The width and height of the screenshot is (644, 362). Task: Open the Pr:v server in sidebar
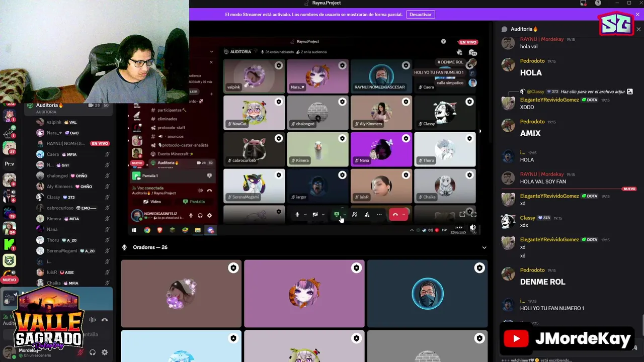tap(9, 164)
